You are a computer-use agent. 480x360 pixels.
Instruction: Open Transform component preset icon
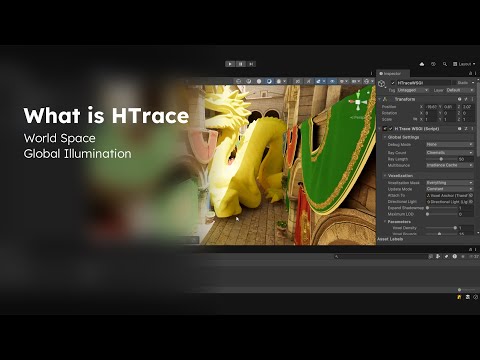click(x=466, y=99)
